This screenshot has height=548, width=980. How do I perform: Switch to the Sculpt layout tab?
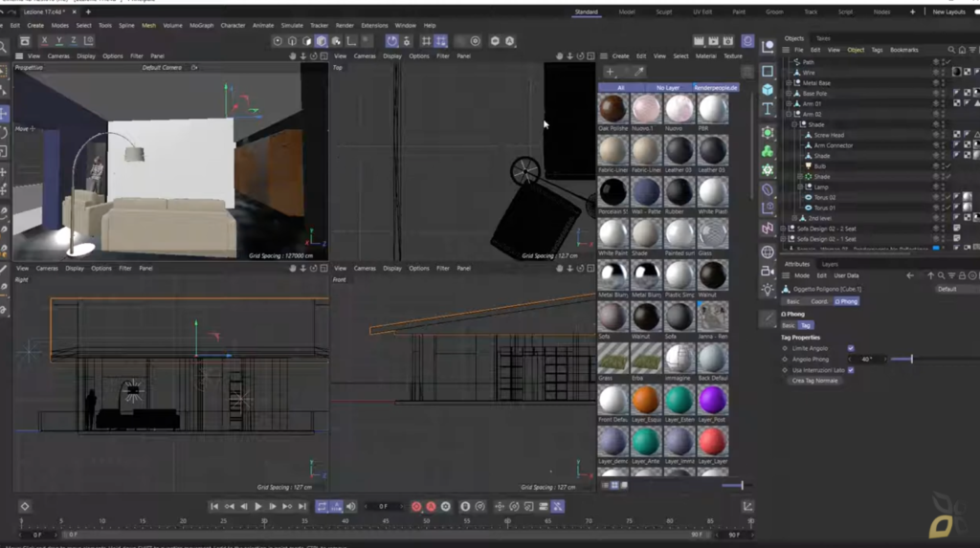point(664,11)
